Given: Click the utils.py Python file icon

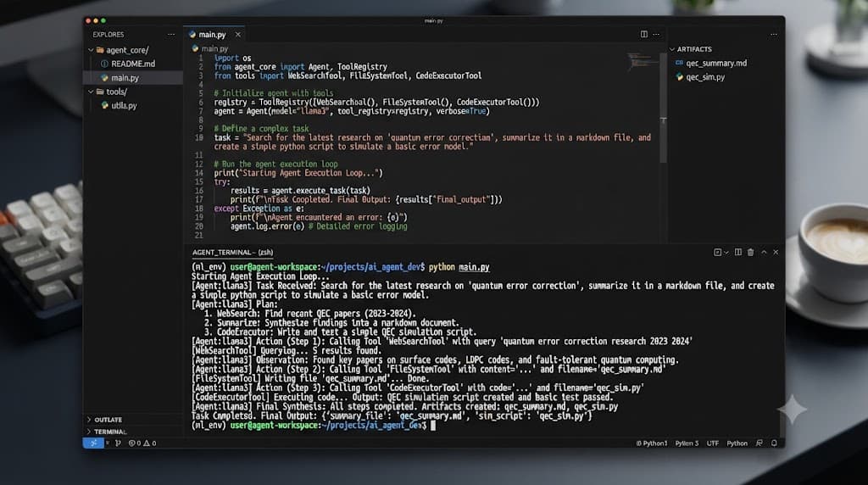Looking at the screenshot, I should (104, 105).
